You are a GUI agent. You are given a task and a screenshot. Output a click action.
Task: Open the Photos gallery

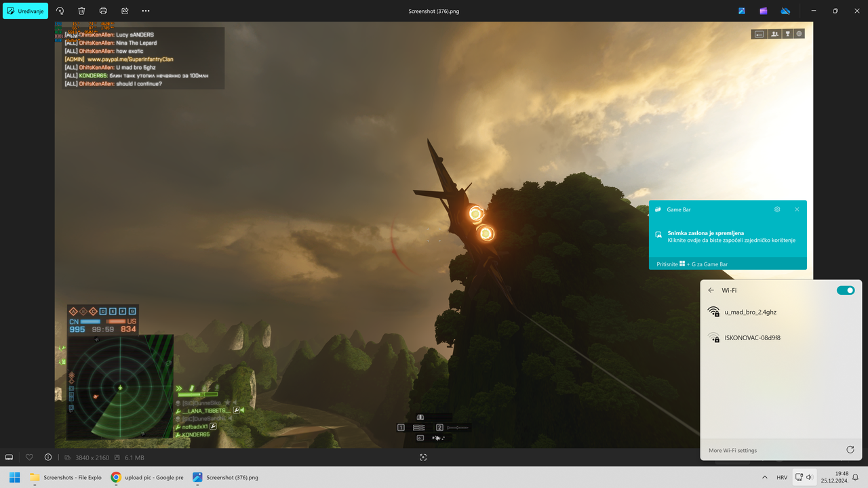pos(741,11)
